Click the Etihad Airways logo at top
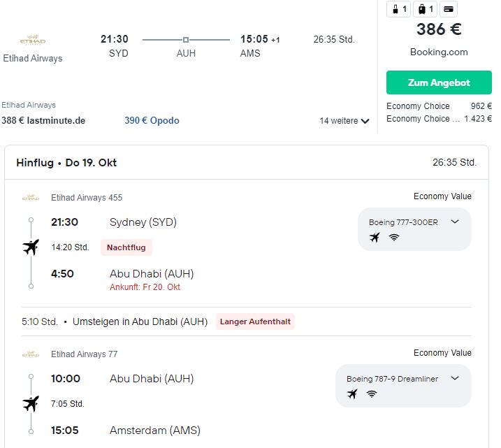Screen dimensions: 501x448 tap(33, 41)
